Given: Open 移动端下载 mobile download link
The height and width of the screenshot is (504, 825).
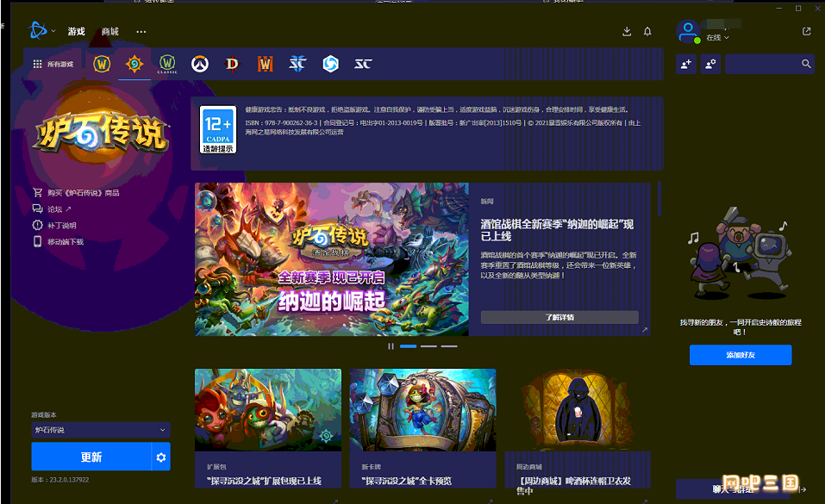Looking at the screenshot, I should click(66, 242).
